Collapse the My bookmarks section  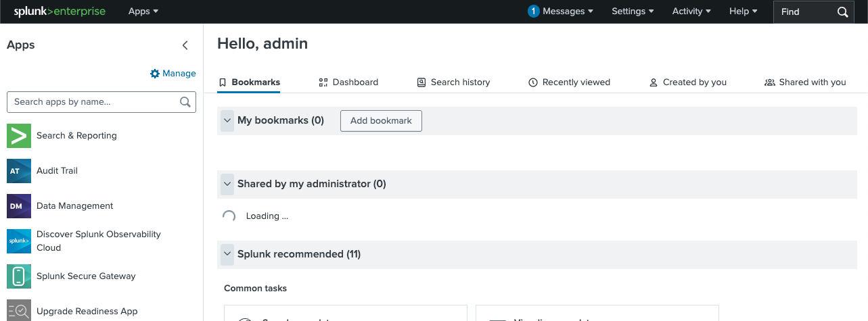coord(227,121)
